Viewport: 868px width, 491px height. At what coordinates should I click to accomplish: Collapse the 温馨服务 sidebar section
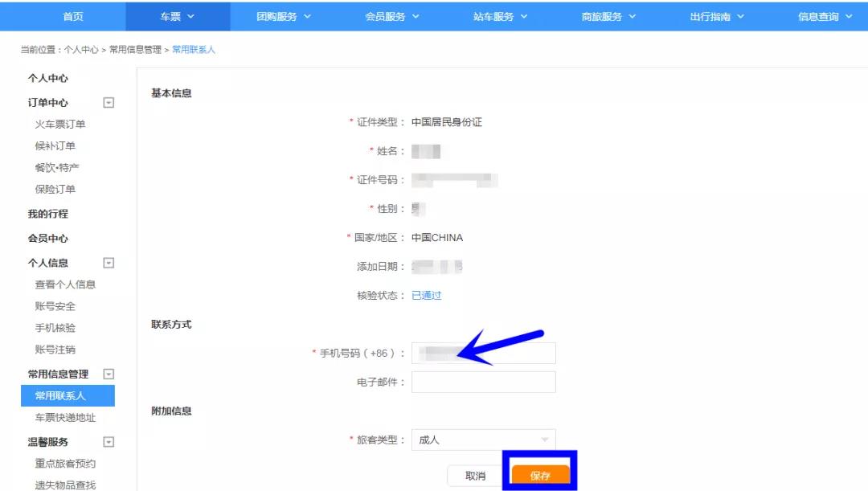pyautogui.click(x=108, y=442)
